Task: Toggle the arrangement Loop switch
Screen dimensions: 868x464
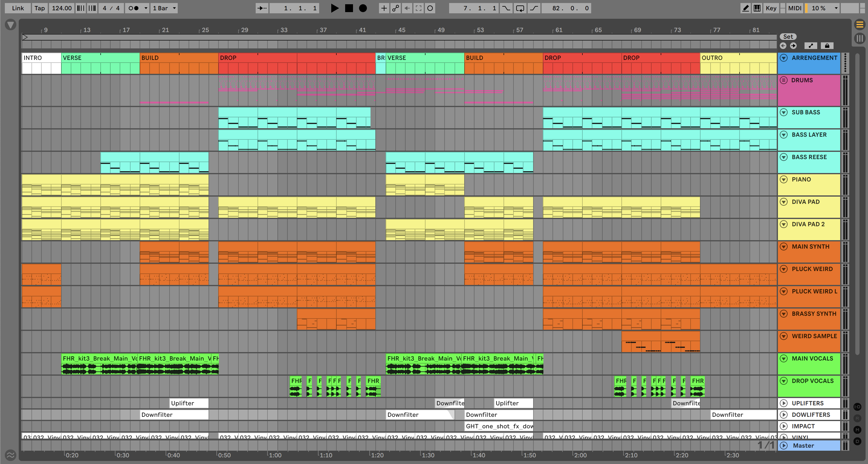Action: click(520, 8)
